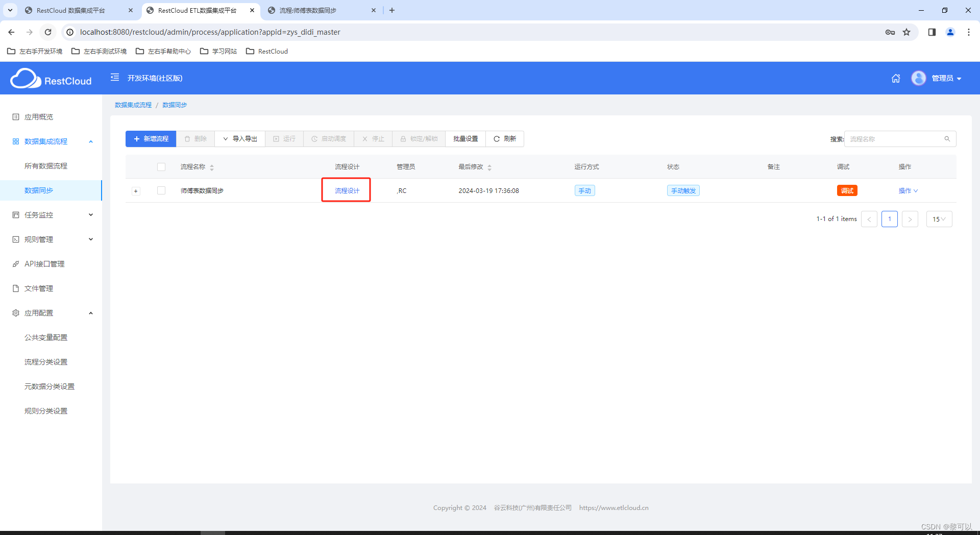Click the lock/unlock (锁定/解锁) toolbar icon
The image size is (980, 535).
[x=418, y=138]
